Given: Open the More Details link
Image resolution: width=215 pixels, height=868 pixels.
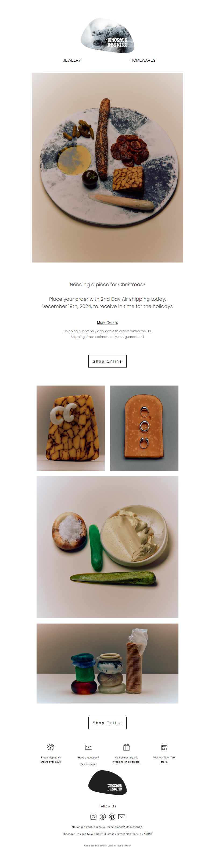Looking at the screenshot, I should tap(107, 323).
